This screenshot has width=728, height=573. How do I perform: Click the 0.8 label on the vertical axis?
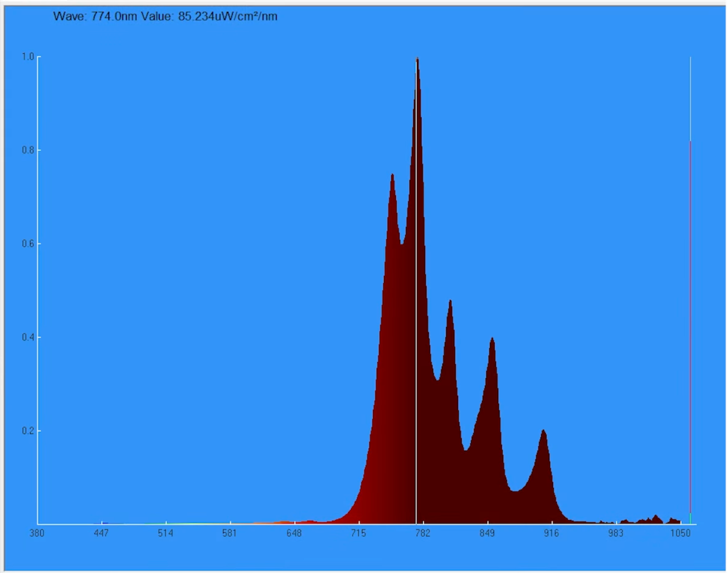point(28,150)
